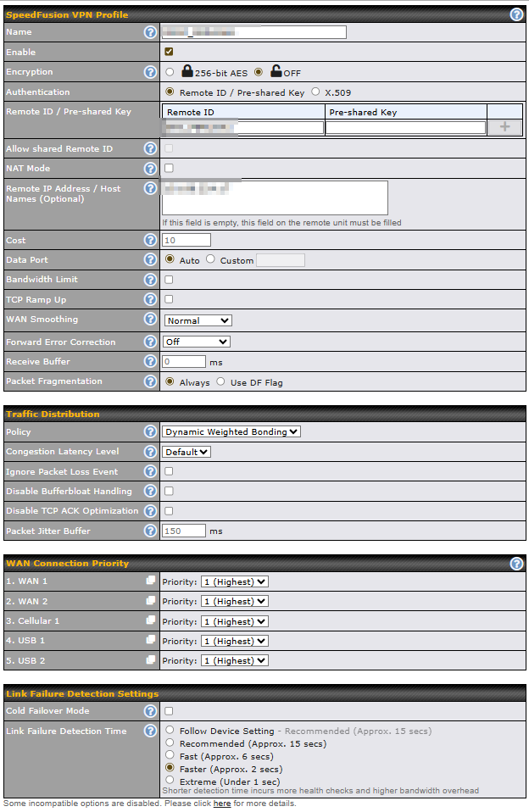Open help for WAN Smoothing
This screenshot has width=529, height=812.
(x=150, y=319)
